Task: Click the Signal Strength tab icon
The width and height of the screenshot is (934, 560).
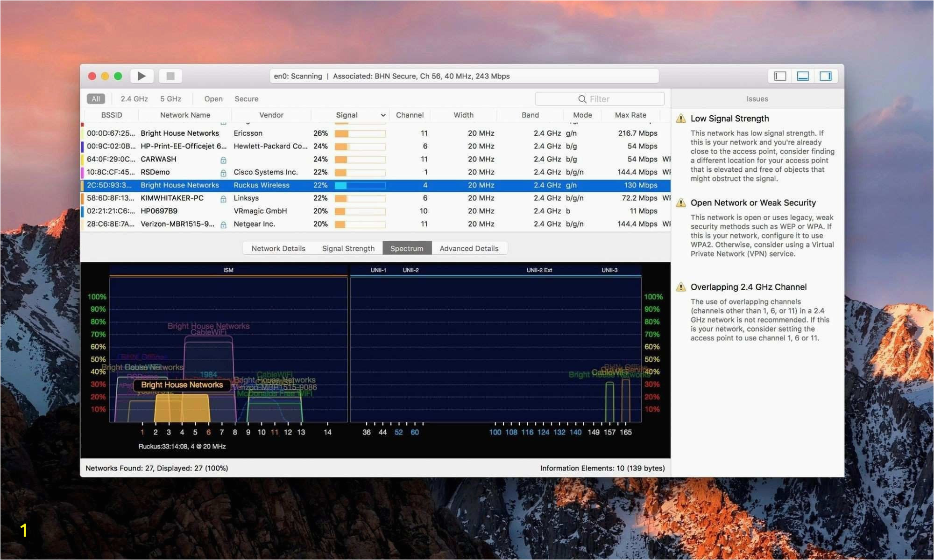Action: [x=347, y=248]
